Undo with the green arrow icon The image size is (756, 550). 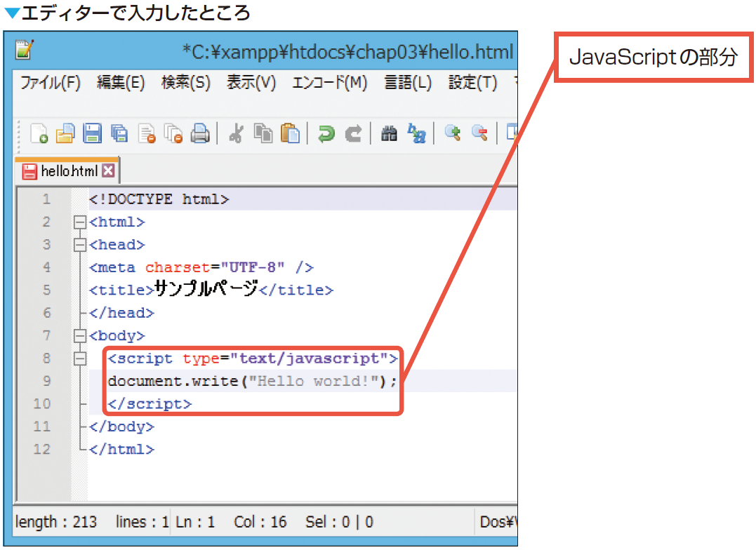(x=326, y=133)
